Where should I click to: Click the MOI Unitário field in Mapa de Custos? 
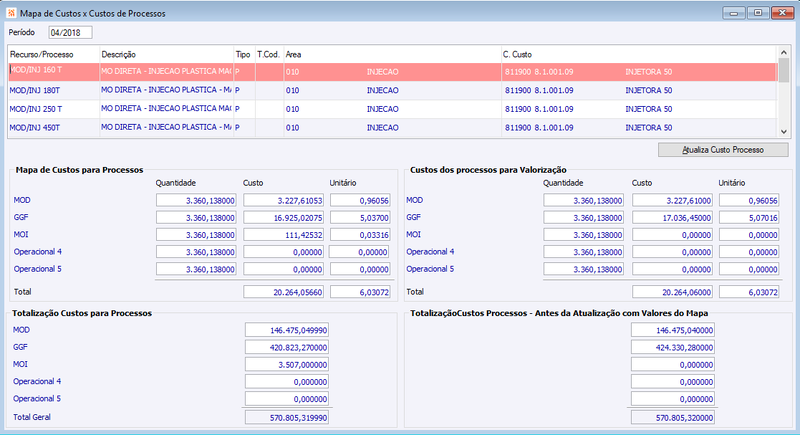[x=360, y=235]
